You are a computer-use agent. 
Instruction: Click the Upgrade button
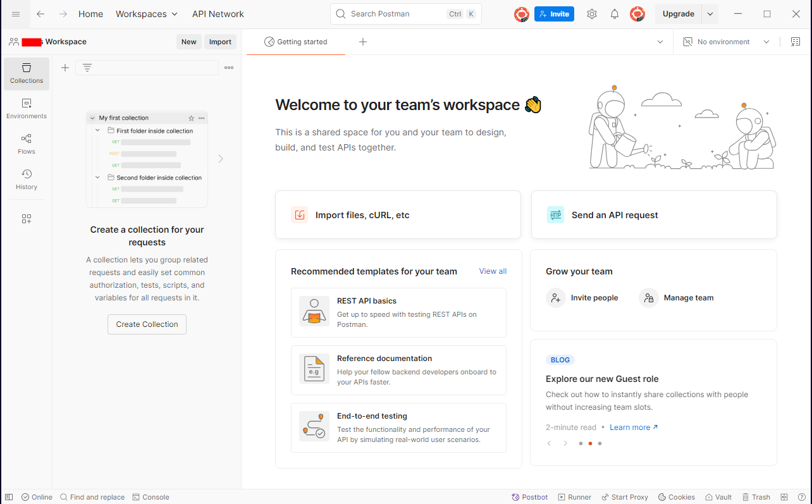pos(679,14)
